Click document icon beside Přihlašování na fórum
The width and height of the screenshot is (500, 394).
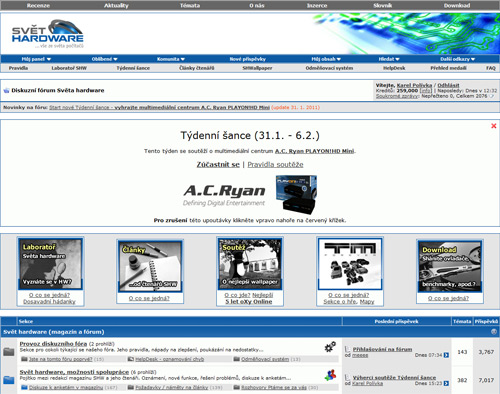[348, 349]
